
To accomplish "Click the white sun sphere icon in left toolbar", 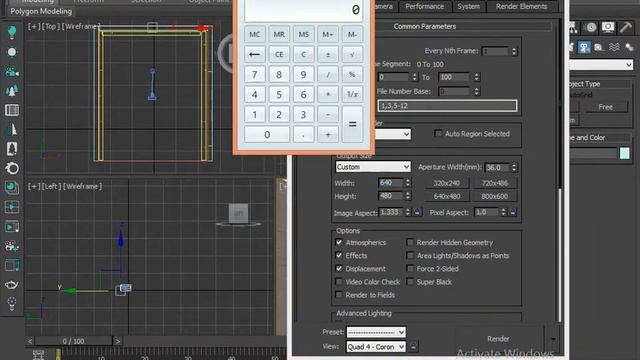I will click(x=12, y=52).
